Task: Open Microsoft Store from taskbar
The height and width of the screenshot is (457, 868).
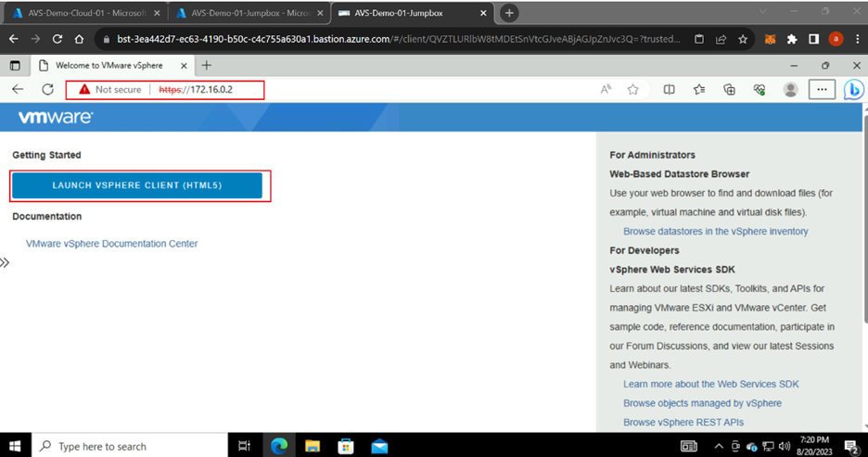Action: pyautogui.click(x=346, y=446)
